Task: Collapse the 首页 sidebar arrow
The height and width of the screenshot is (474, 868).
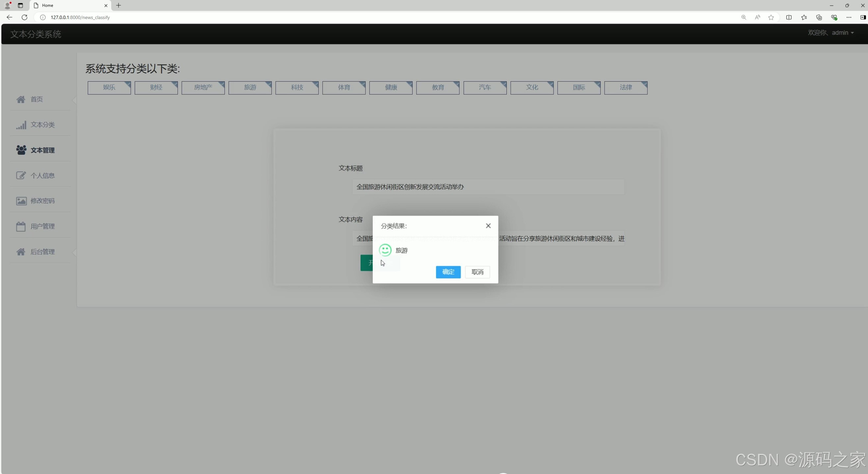Action: pos(74,100)
